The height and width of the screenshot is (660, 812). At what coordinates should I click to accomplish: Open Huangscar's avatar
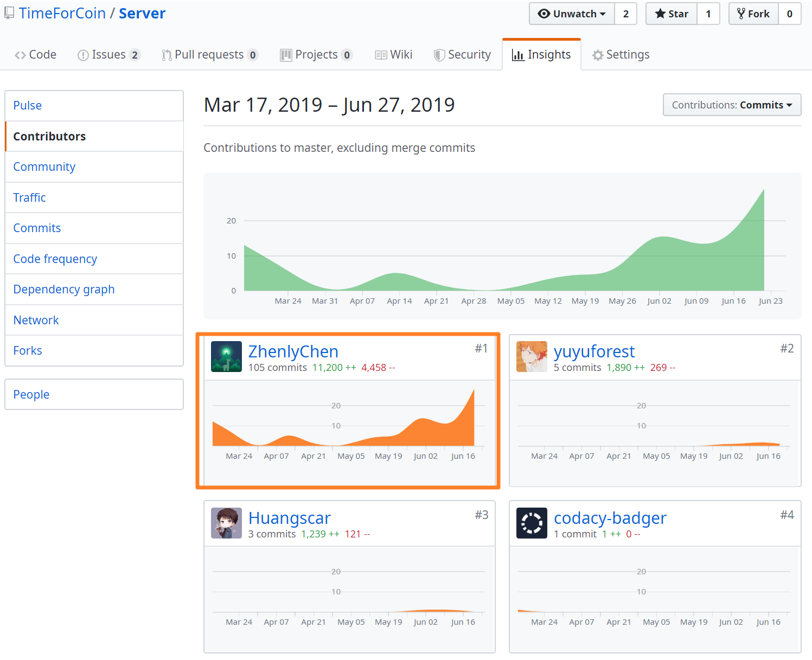[x=226, y=523]
